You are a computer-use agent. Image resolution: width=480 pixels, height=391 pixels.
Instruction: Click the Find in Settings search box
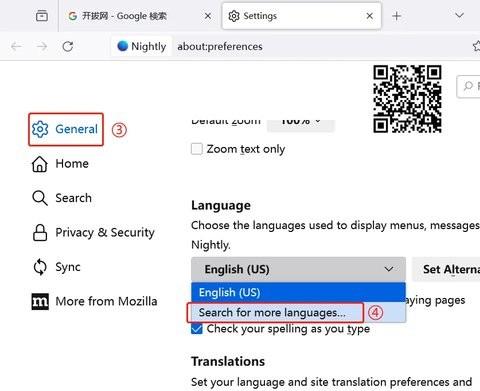[x=468, y=86]
